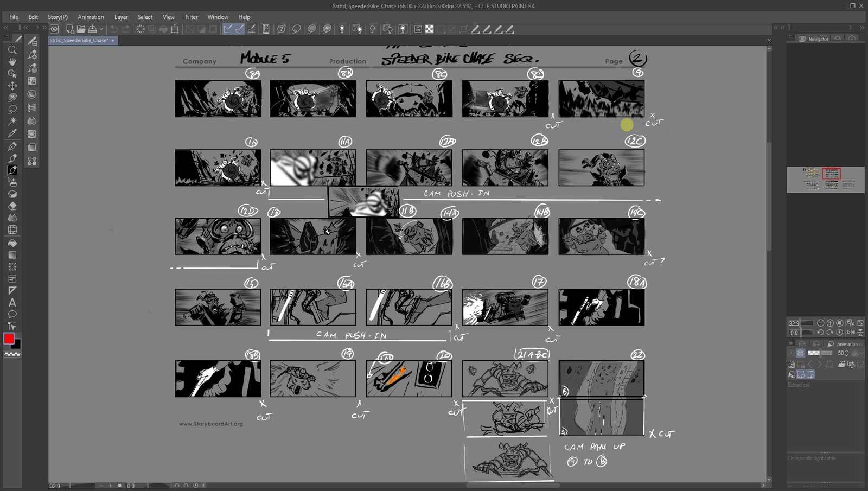Select the Balloon tool

coord(12,315)
